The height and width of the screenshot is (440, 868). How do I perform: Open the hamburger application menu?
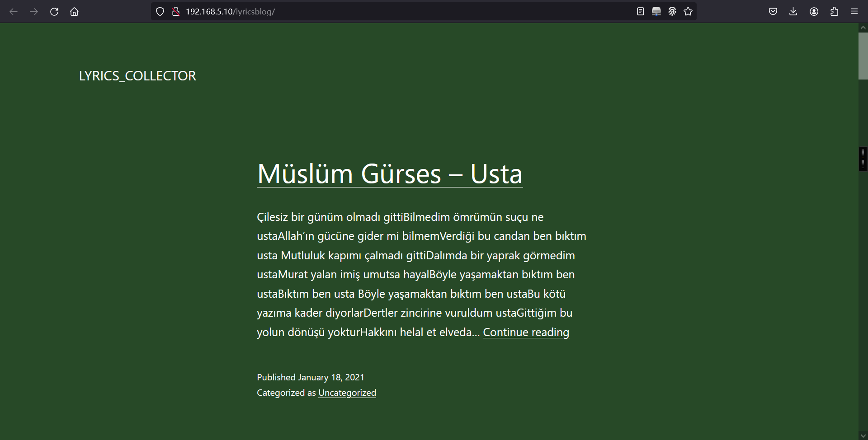click(x=854, y=12)
